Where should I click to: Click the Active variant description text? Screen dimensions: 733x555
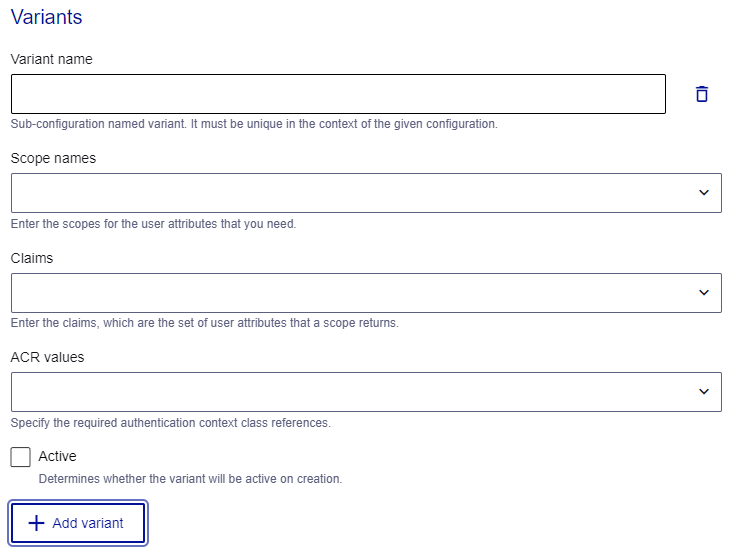pos(190,479)
